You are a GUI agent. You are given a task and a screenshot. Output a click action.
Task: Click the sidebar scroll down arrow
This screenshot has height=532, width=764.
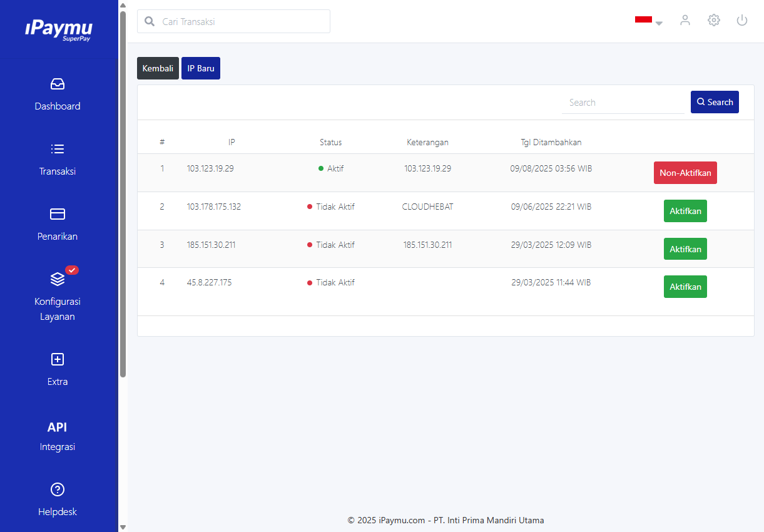pos(123,527)
